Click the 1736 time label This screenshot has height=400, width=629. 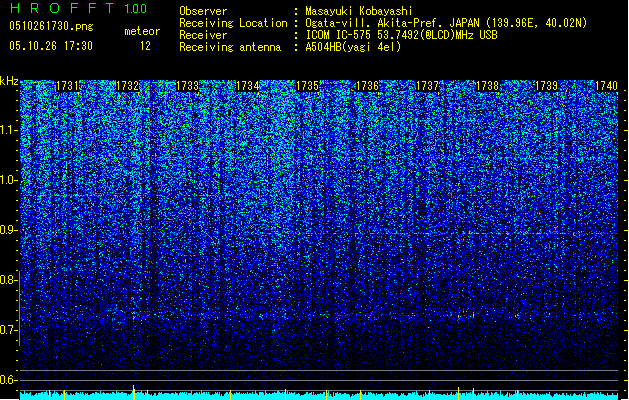(367, 86)
